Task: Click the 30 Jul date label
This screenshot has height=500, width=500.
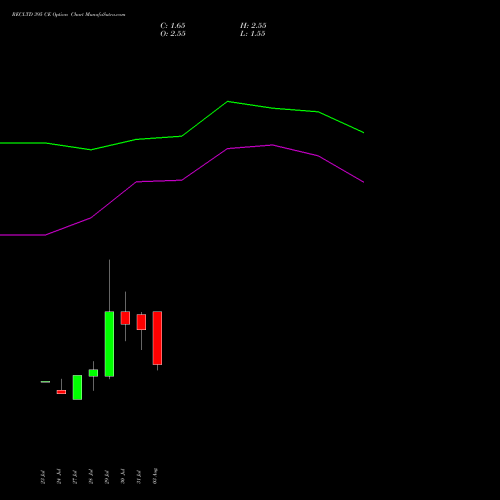Action: [x=123, y=477]
